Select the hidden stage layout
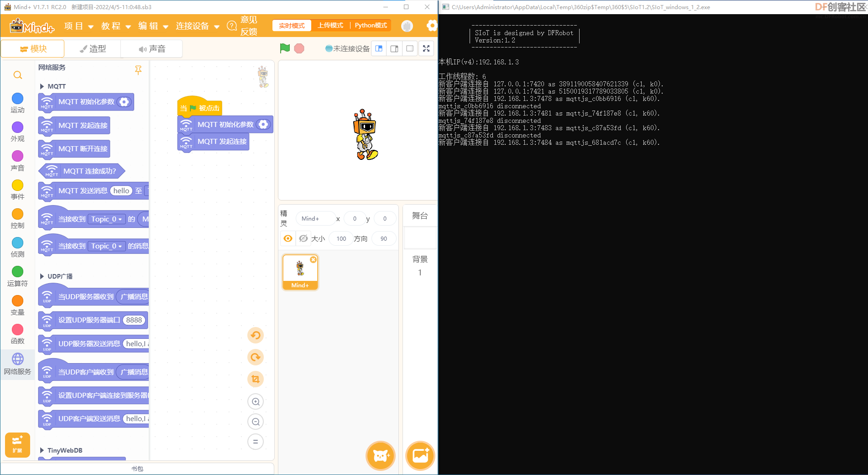This screenshot has height=475, width=868. pos(410,48)
